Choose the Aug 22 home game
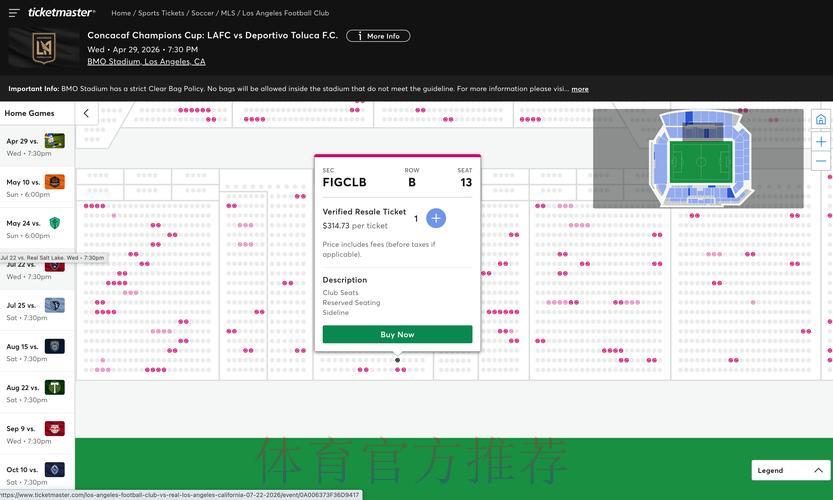The width and height of the screenshot is (833, 500). (x=37, y=393)
